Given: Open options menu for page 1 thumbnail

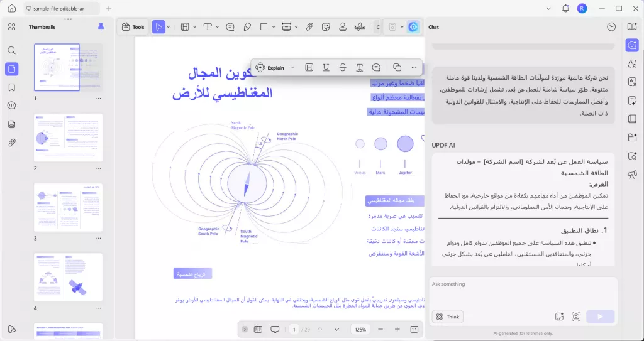Looking at the screenshot, I should pos(98,99).
